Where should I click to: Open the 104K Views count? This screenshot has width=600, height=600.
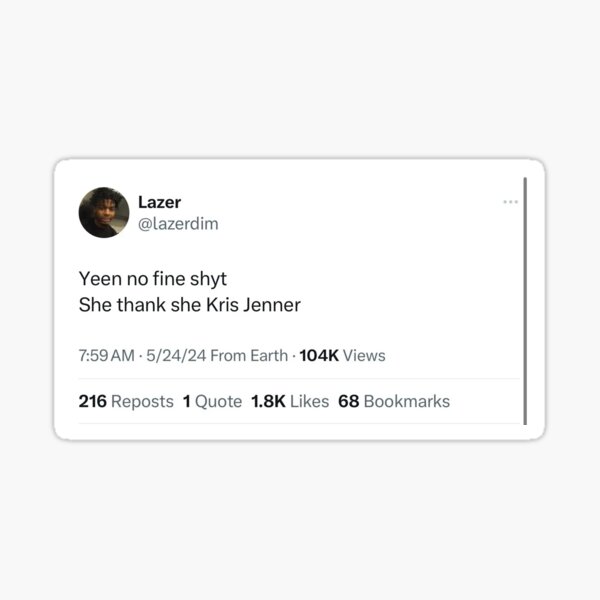coord(341,355)
